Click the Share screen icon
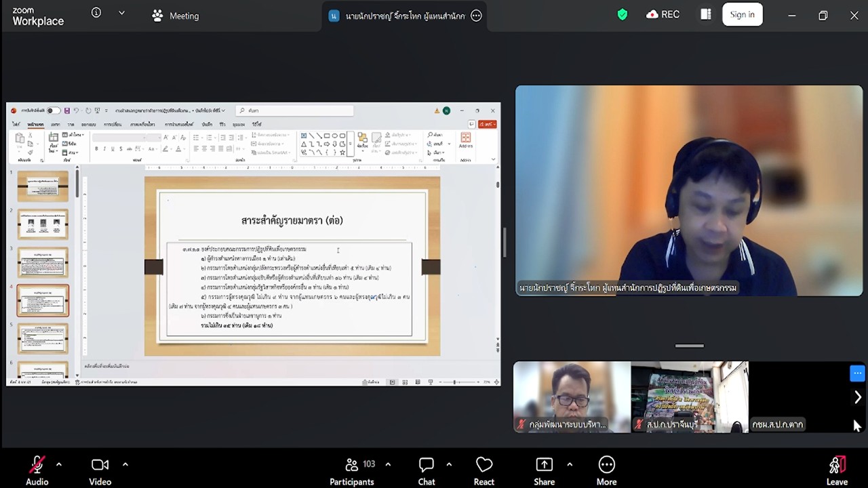The width and height of the screenshot is (868, 488). 544,465
